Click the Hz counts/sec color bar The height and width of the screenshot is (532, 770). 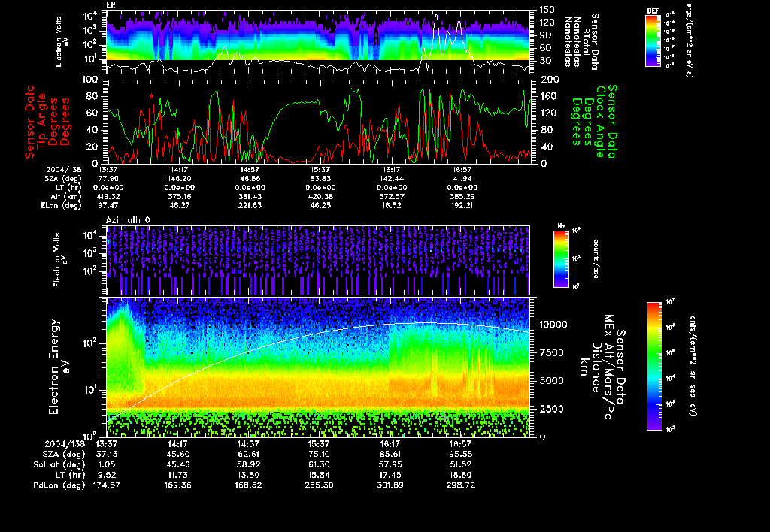[561, 258]
